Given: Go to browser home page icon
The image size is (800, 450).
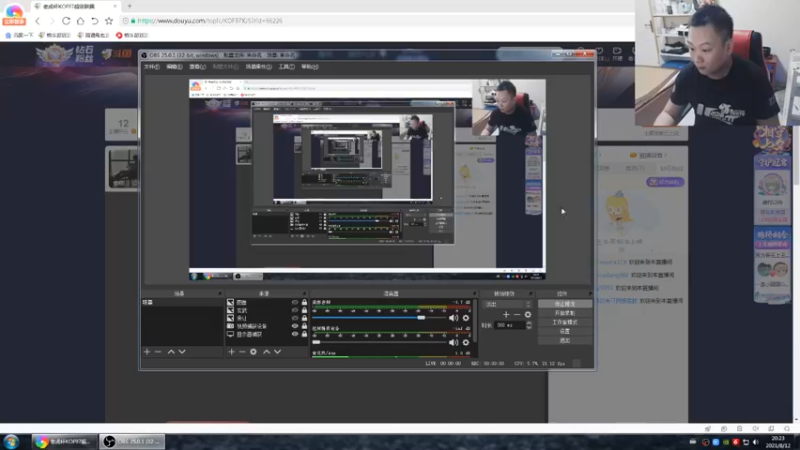Looking at the screenshot, I should [80, 21].
